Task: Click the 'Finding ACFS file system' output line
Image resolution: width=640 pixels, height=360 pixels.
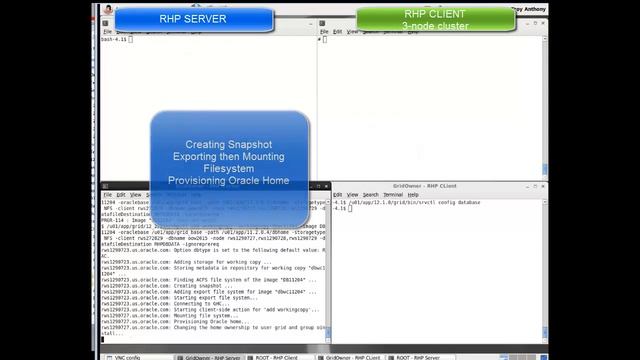Action: pyautogui.click(x=209, y=280)
